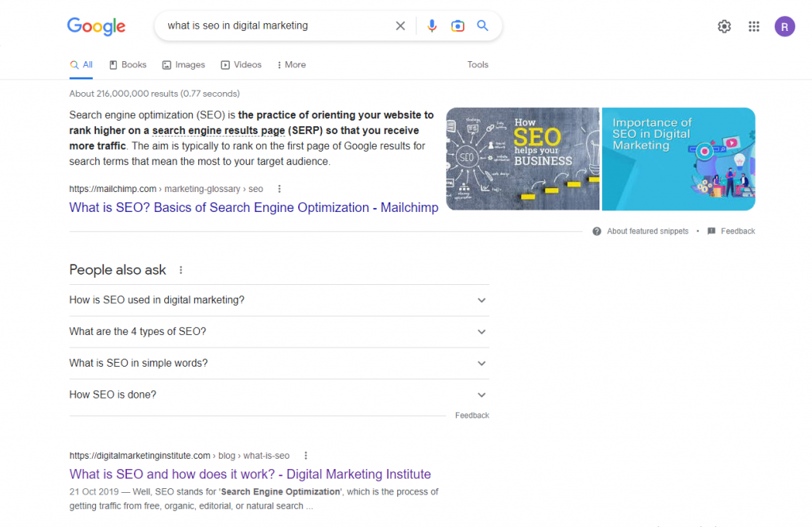Clear the search query with the X icon
Image resolution: width=812 pixels, height=527 pixels.
pos(400,26)
